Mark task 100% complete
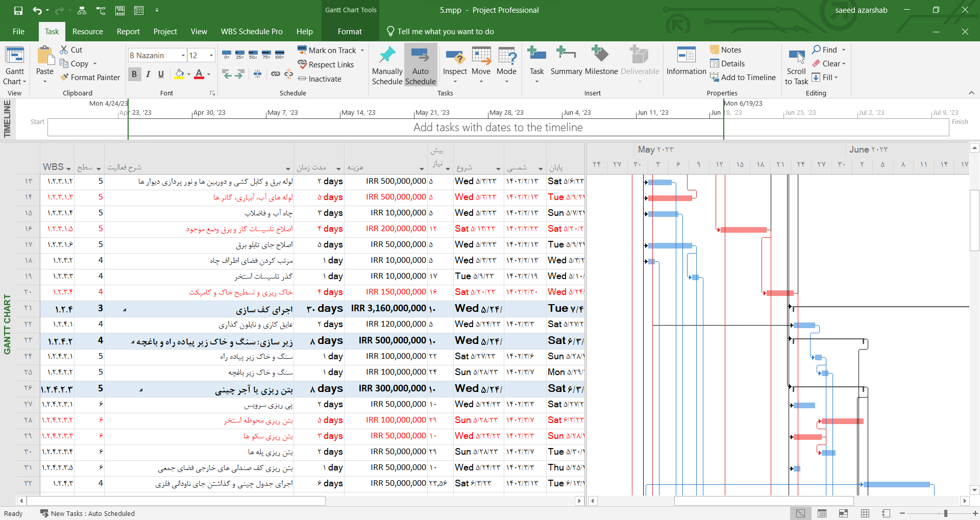The height and width of the screenshot is (520, 980). pos(280,55)
